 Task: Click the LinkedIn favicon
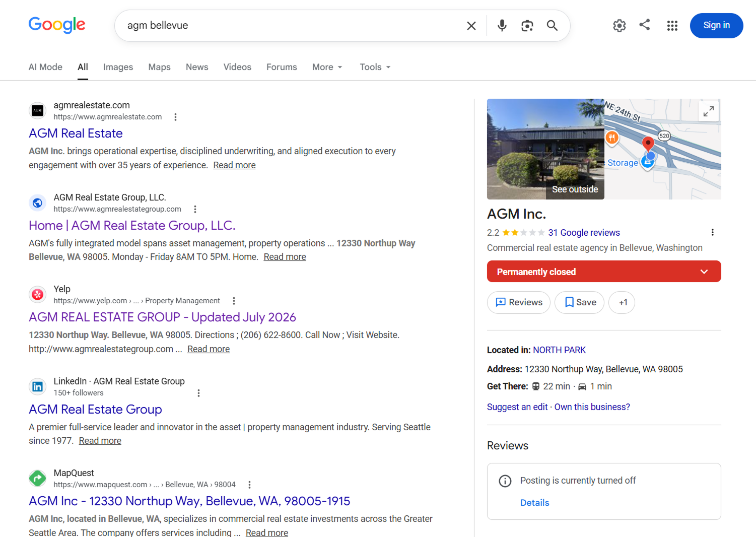[38, 386]
